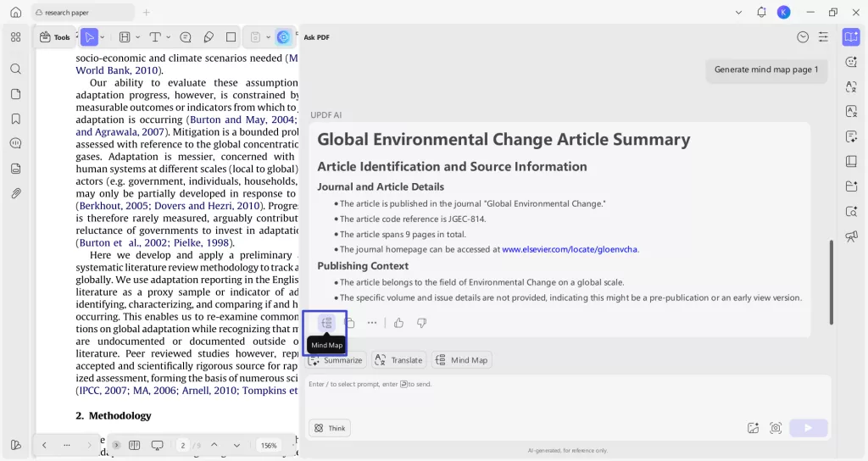This screenshot has height=461, width=868.
Task: Open the www.elsevier.com/locate/gloenvcha link
Action: click(570, 249)
